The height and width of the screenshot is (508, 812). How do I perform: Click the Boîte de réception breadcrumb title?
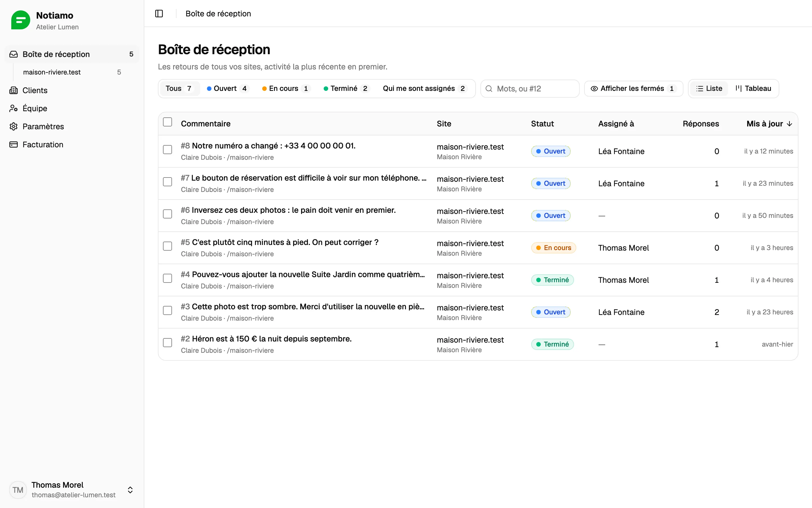point(218,14)
